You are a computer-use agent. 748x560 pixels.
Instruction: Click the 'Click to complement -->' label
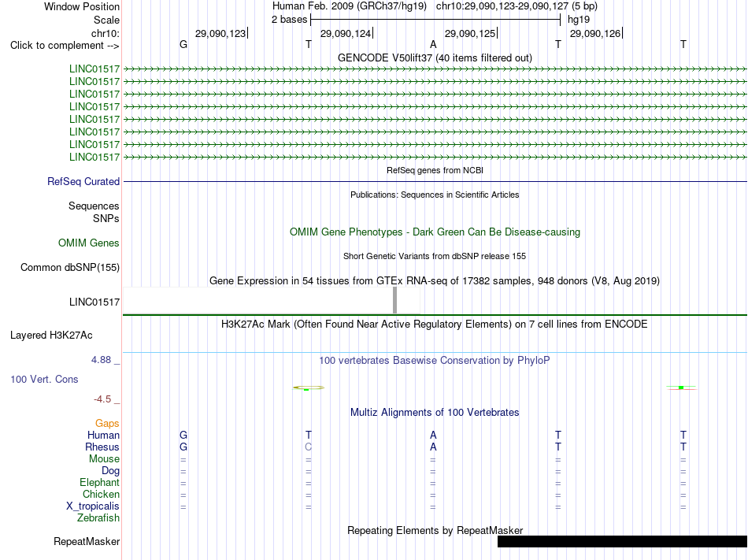click(x=65, y=46)
